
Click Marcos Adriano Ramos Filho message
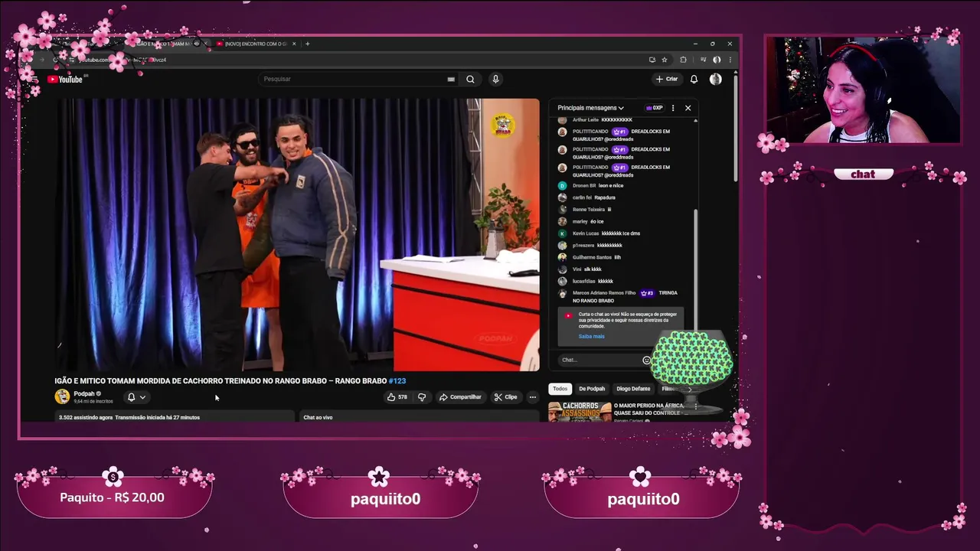click(624, 296)
